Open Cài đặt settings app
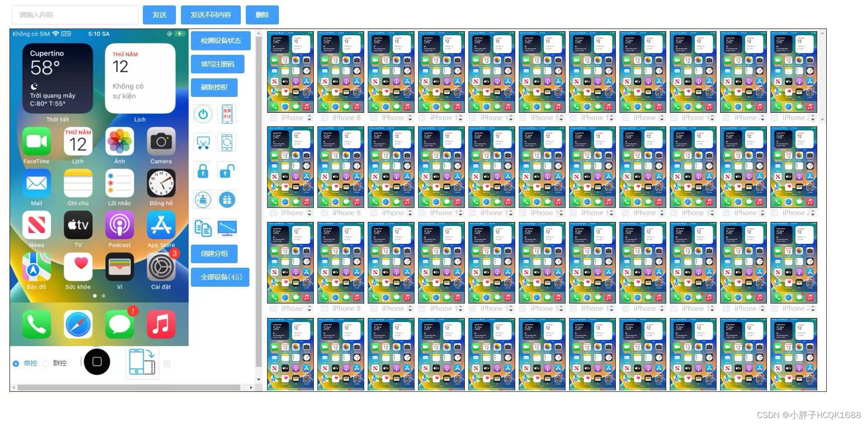The height and width of the screenshot is (424, 868). (161, 267)
